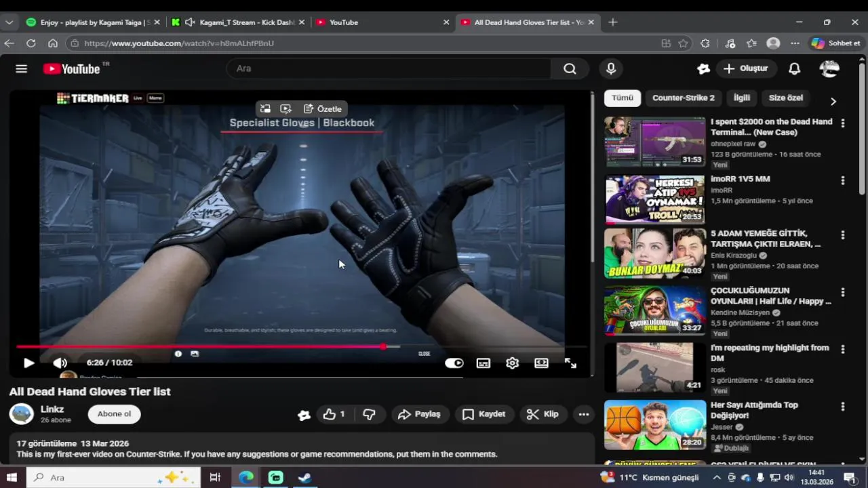
Task: Open the browser favorites list
Action: coord(751,43)
